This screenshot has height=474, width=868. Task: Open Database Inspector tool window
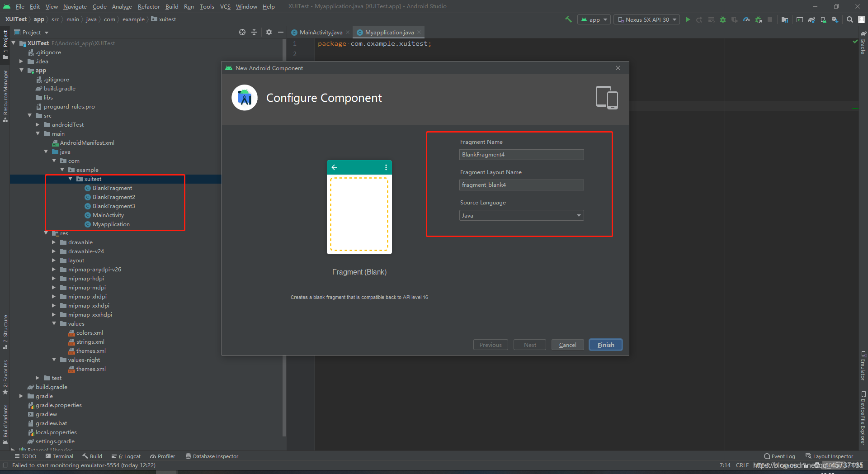point(212,456)
